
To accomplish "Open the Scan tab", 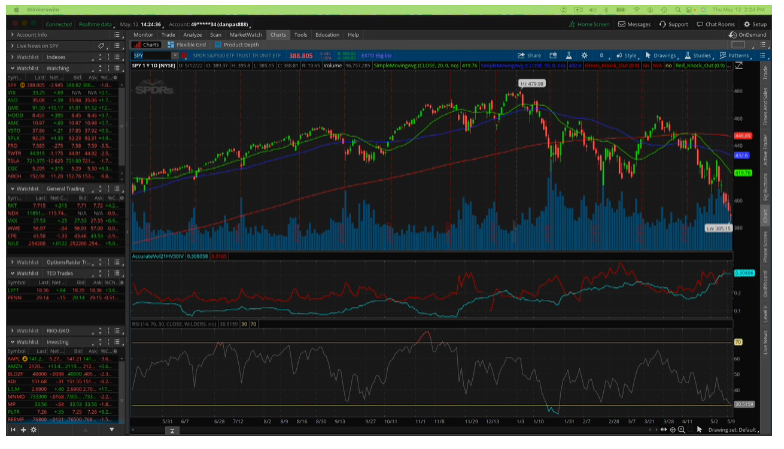I will tap(216, 35).
